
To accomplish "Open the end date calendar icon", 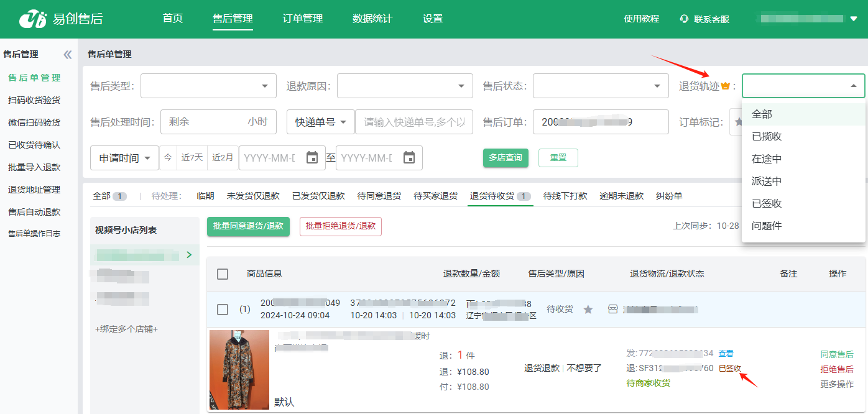I will [x=409, y=158].
